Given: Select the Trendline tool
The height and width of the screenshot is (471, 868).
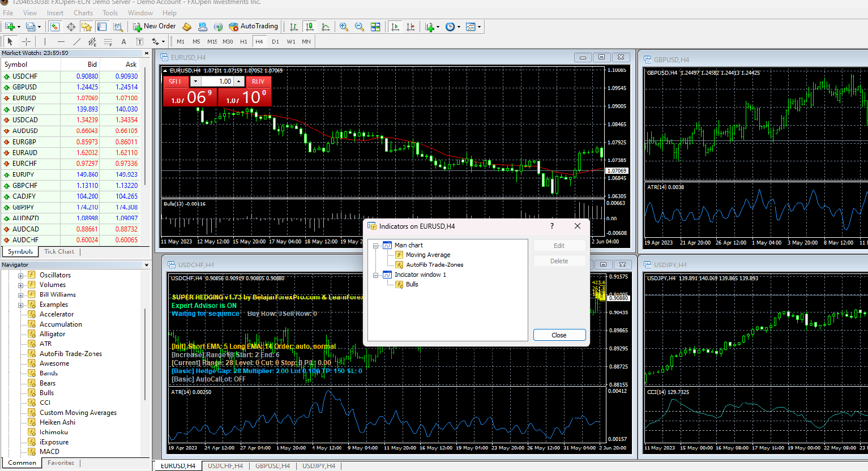Looking at the screenshot, I should [x=76, y=41].
